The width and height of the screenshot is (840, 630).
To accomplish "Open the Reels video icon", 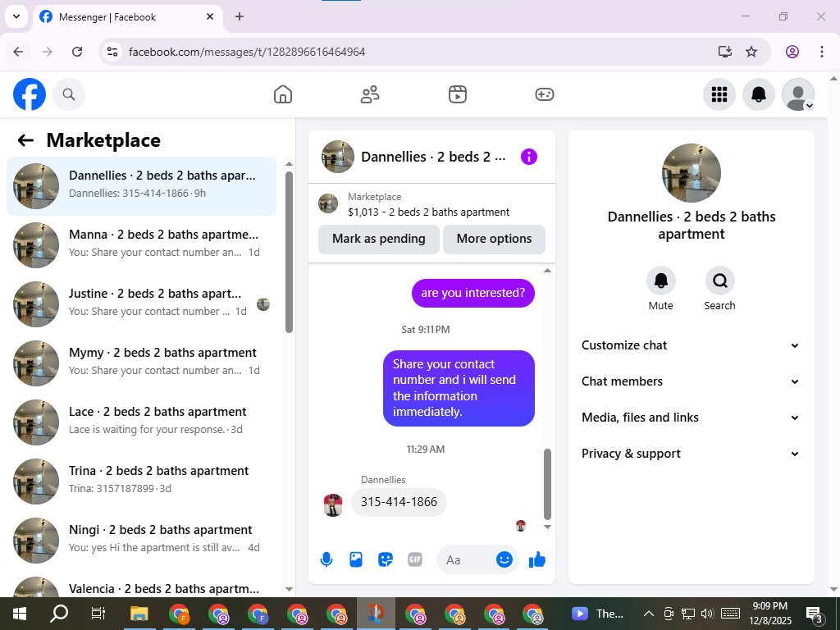I will [x=458, y=94].
